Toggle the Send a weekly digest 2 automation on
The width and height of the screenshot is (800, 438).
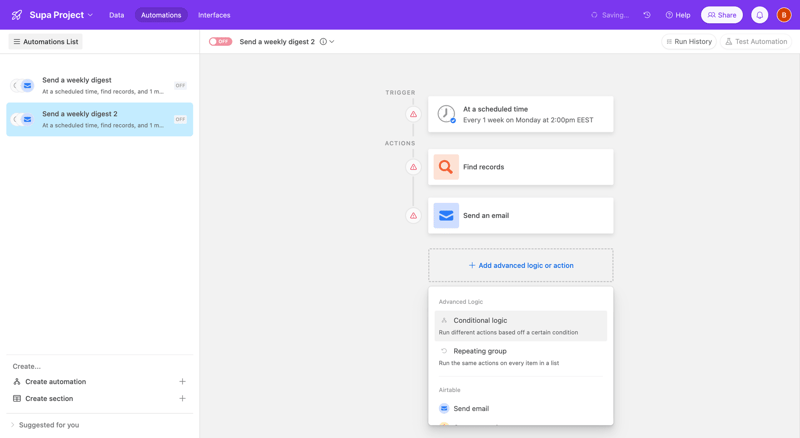point(220,41)
